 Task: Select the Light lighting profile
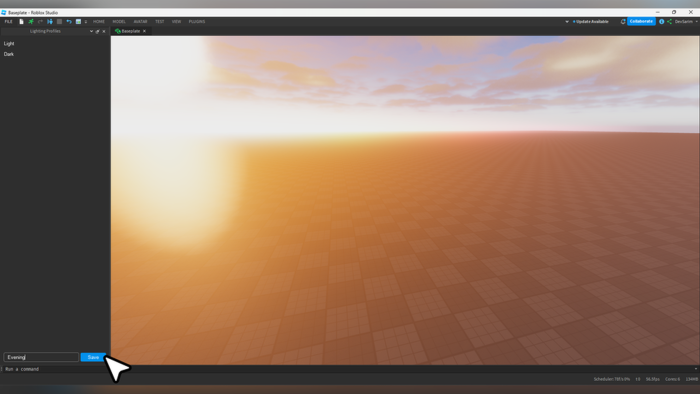pos(9,44)
